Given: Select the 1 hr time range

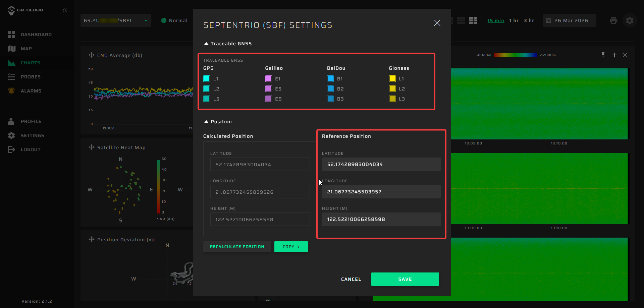Looking at the screenshot, I should click(514, 20).
